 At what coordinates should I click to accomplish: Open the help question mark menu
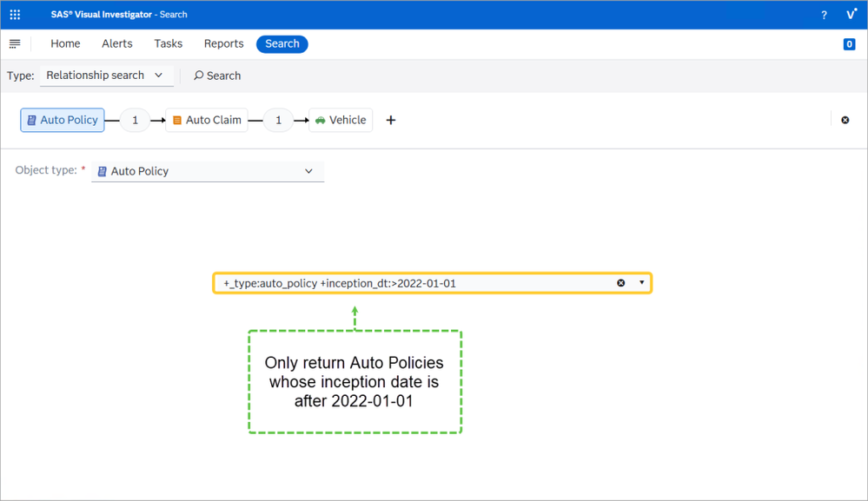(824, 15)
